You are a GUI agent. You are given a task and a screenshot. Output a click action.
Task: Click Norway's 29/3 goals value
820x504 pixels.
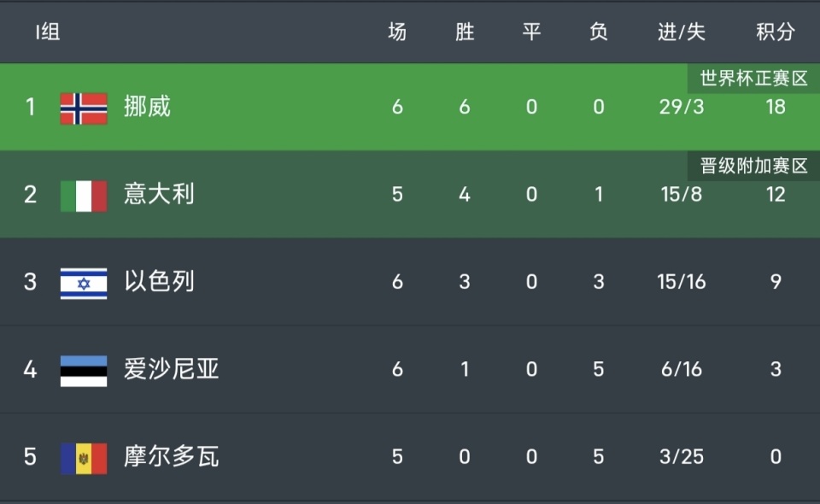coord(682,107)
